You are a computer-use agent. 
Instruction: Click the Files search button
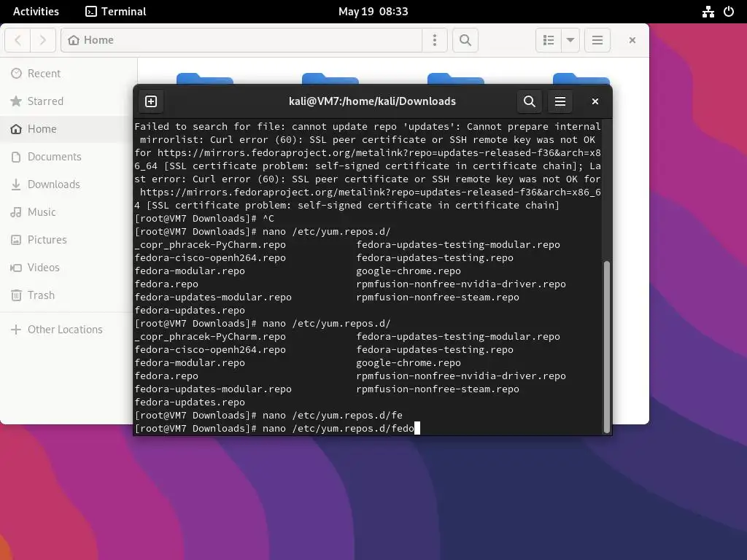[x=465, y=40]
